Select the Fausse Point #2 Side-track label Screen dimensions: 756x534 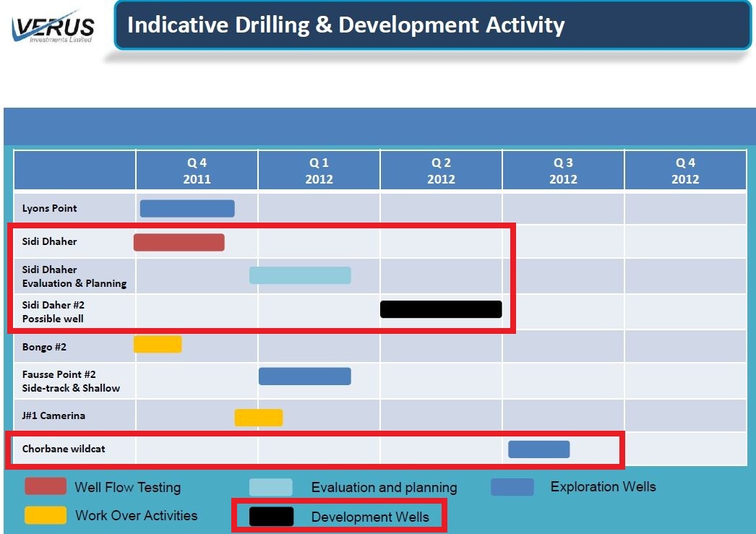click(x=71, y=382)
